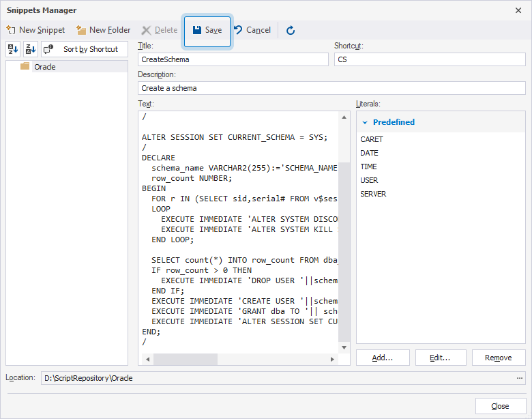Select the DATE literal
This screenshot has width=532, height=419.
tap(369, 153)
